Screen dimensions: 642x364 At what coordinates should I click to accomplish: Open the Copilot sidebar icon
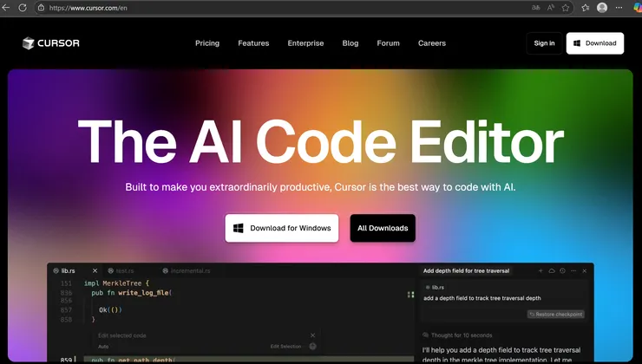pyautogui.click(x=638, y=7)
